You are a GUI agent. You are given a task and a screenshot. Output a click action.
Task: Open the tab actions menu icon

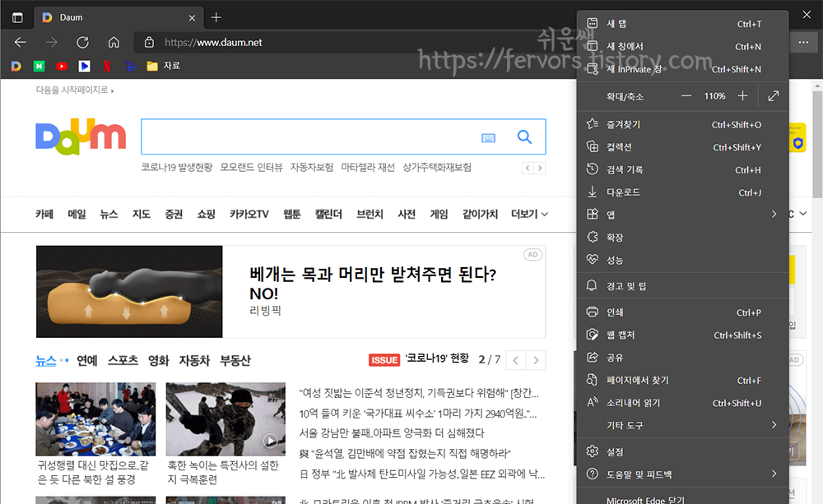click(x=17, y=17)
